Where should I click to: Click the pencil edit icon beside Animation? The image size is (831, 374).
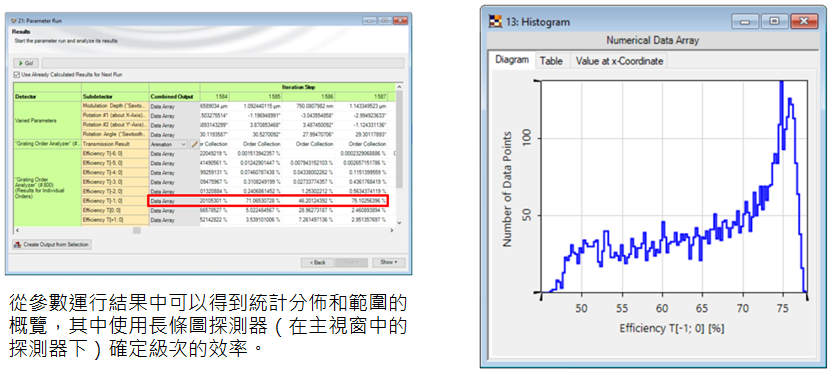point(195,144)
